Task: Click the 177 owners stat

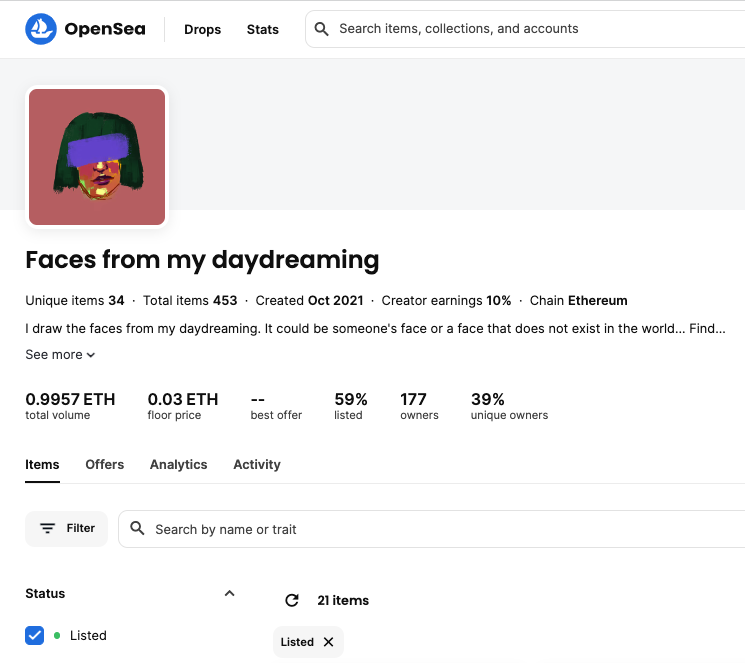Action: pyautogui.click(x=419, y=406)
